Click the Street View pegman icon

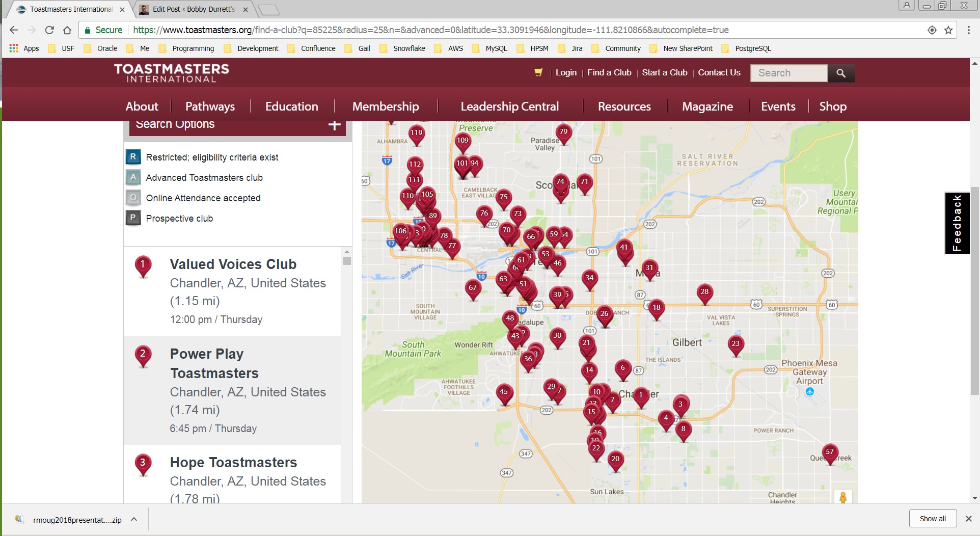pos(843,497)
